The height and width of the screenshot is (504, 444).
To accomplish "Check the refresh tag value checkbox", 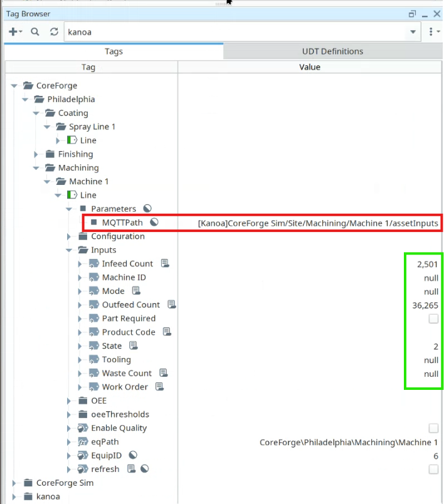I will 433,470.
